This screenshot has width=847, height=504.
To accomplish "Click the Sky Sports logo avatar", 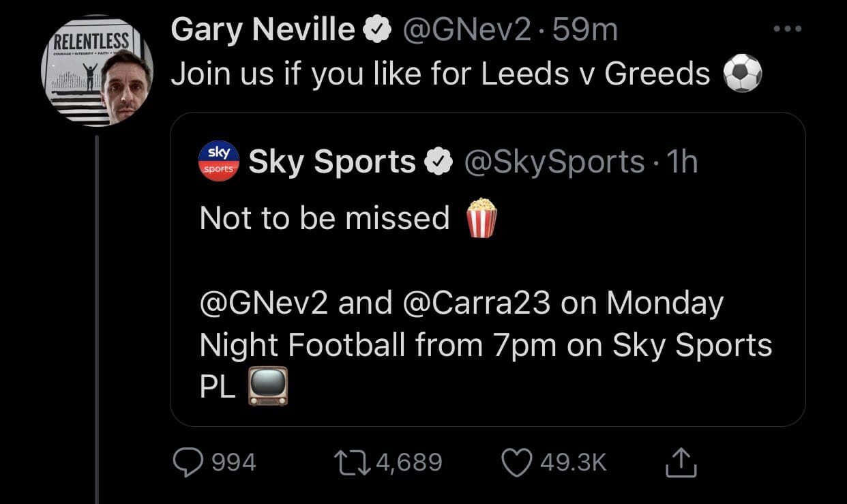I will [x=219, y=162].
